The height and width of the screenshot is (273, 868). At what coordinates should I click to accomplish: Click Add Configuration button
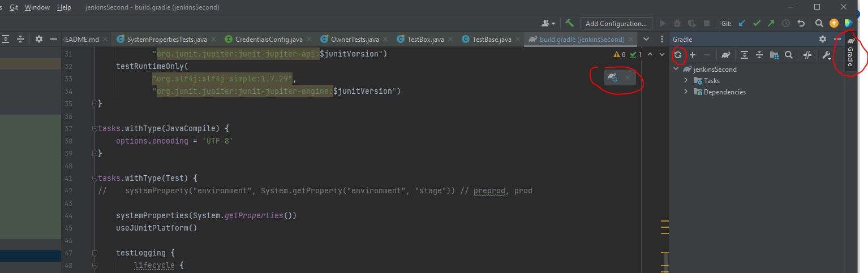[x=616, y=23]
